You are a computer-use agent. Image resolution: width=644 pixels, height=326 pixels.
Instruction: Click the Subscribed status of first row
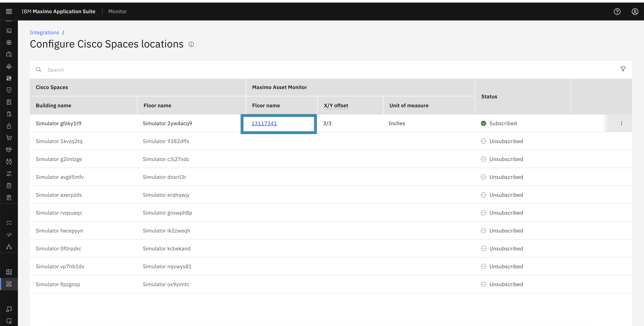(499, 123)
